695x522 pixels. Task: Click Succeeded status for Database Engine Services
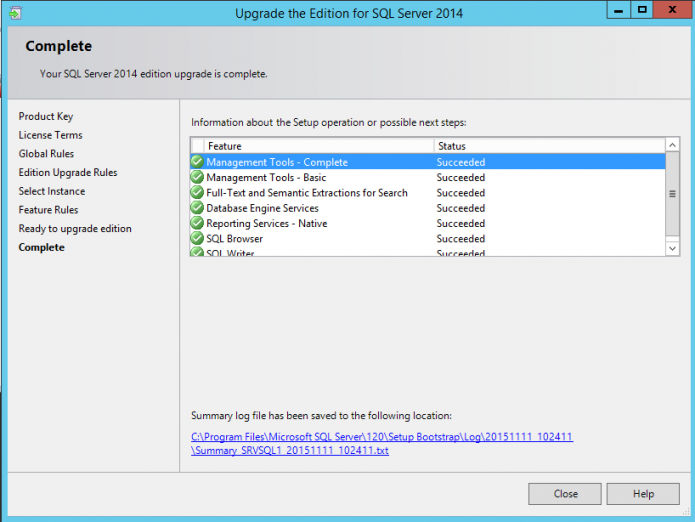click(x=461, y=208)
